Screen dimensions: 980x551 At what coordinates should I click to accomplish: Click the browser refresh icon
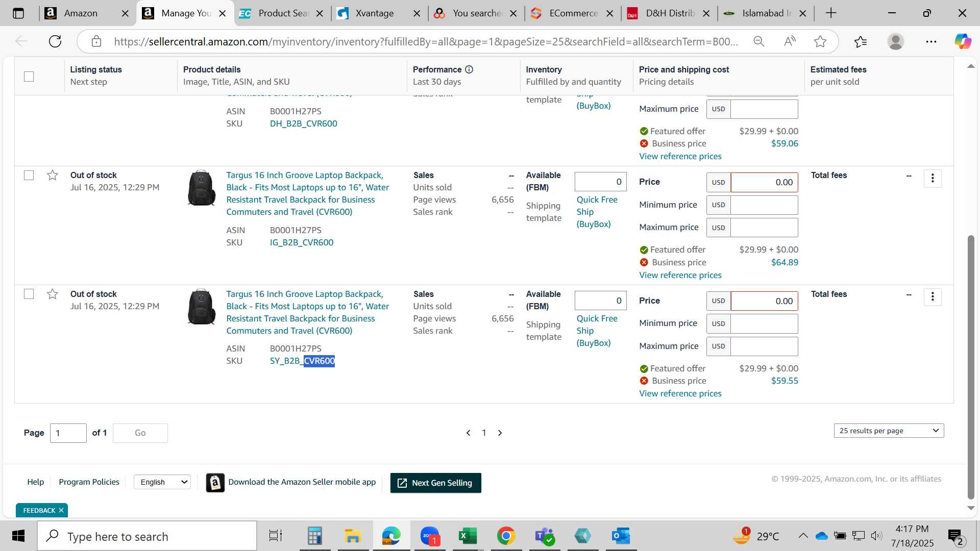click(55, 41)
